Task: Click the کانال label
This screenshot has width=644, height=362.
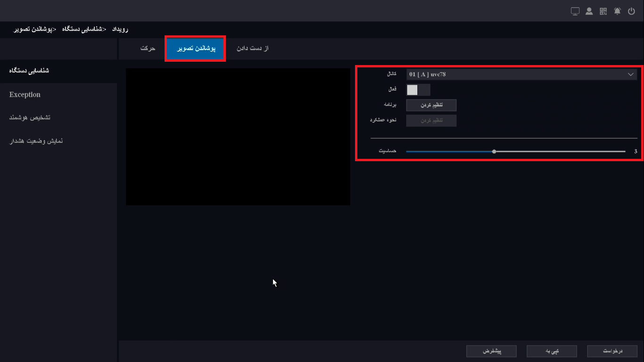Action: pos(391,74)
